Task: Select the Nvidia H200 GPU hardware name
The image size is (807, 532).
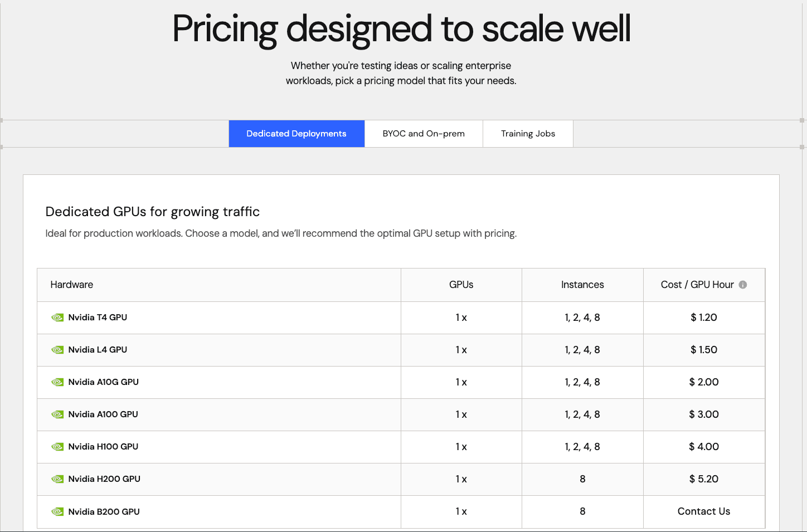Action: pyautogui.click(x=104, y=479)
